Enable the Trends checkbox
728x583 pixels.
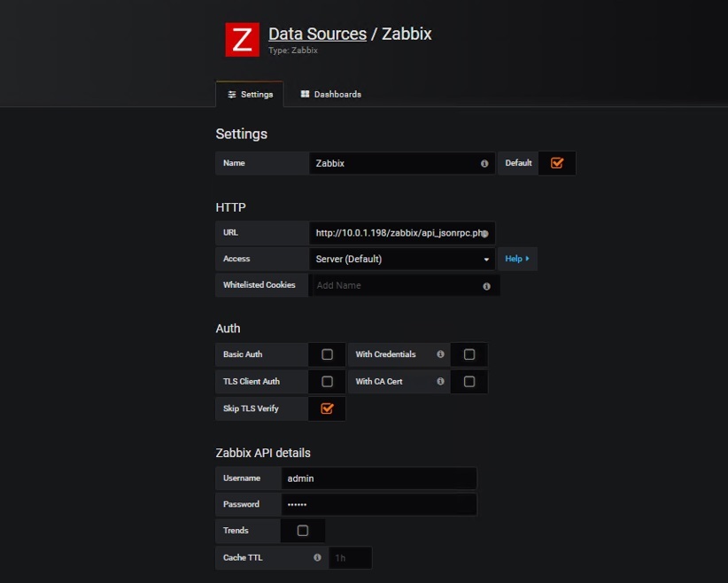tap(303, 531)
